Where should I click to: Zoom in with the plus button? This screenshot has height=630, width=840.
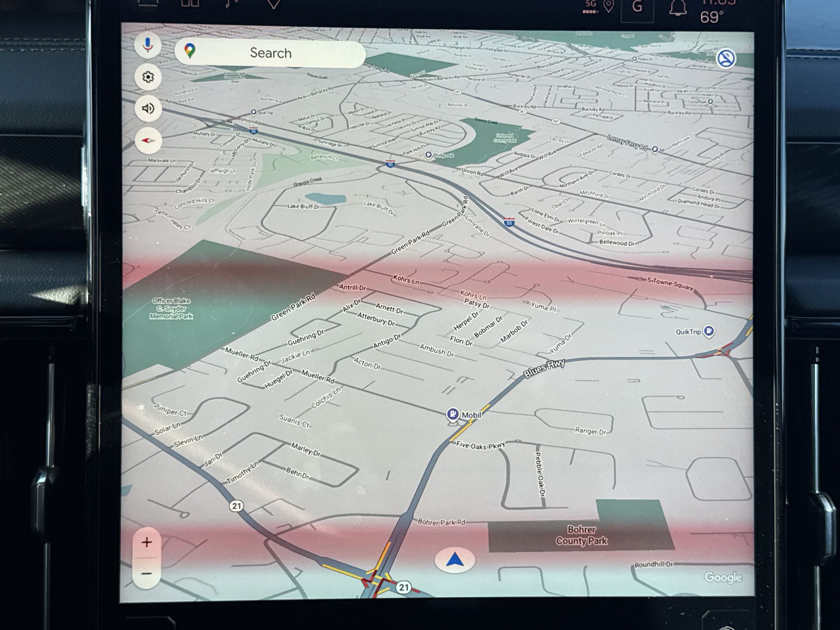pyautogui.click(x=147, y=542)
